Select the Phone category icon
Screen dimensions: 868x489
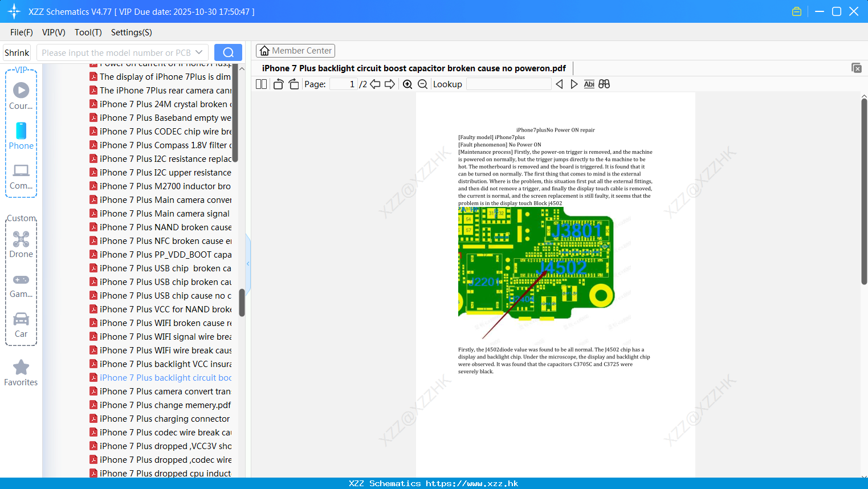[21, 136]
